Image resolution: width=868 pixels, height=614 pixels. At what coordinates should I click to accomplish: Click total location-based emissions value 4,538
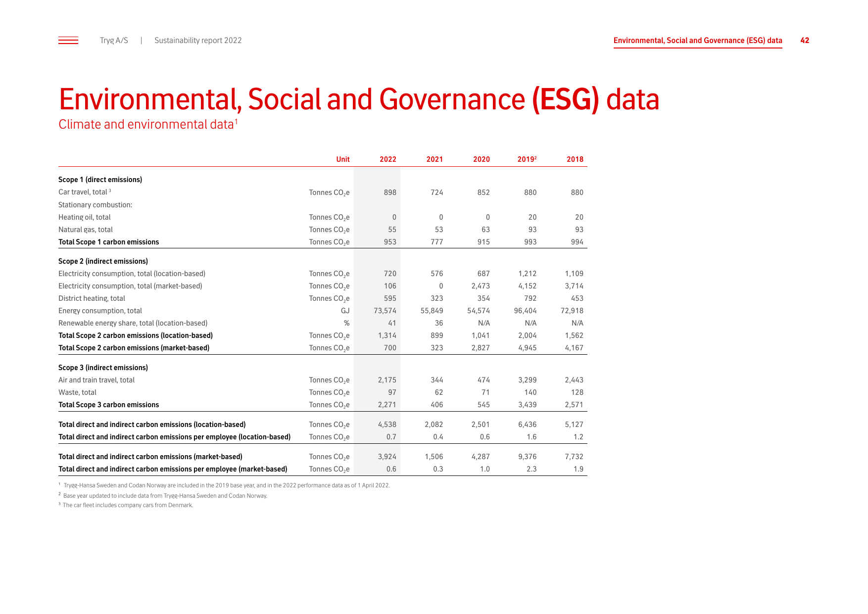pyautogui.click(x=387, y=425)
